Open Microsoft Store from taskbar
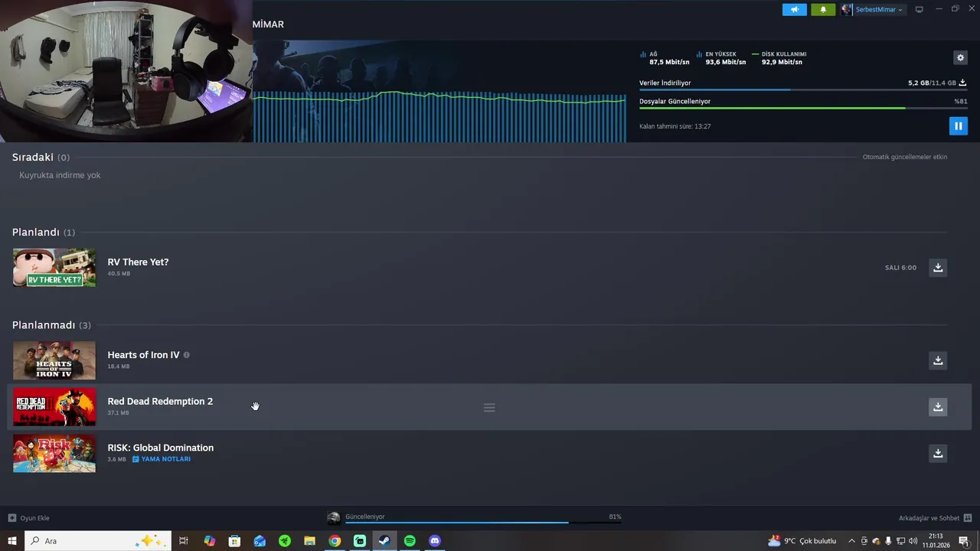Image resolution: width=980 pixels, height=551 pixels. [234, 541]
